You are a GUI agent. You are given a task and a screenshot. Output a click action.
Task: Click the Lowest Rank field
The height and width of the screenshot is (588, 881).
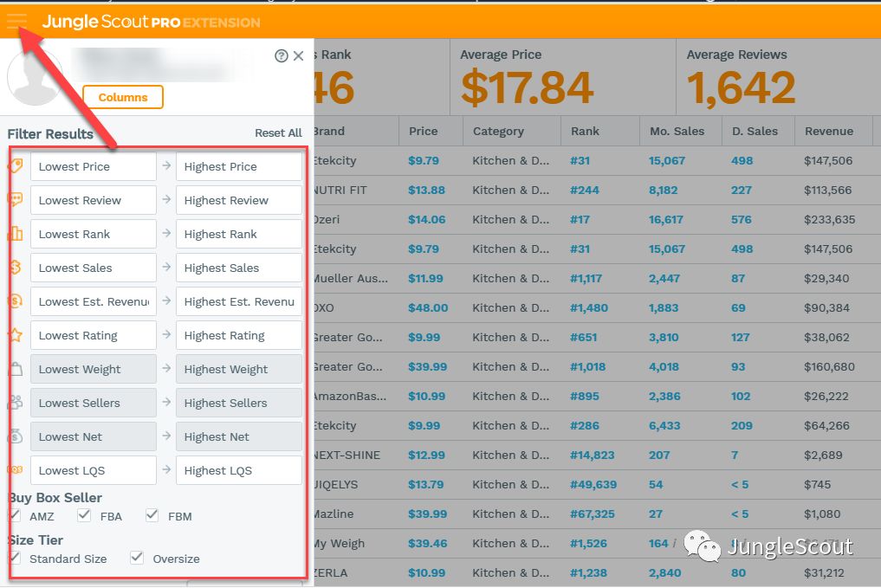point(94,234)
